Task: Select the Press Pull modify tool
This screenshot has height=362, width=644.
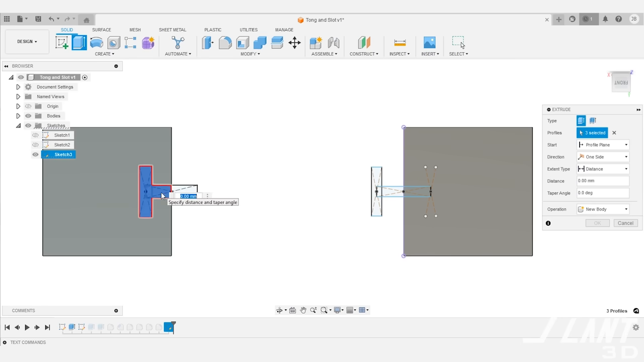Action: (208, 43)
